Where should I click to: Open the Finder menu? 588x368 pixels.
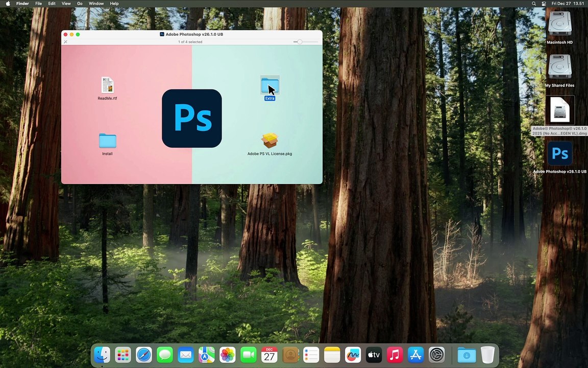(22, 4)
